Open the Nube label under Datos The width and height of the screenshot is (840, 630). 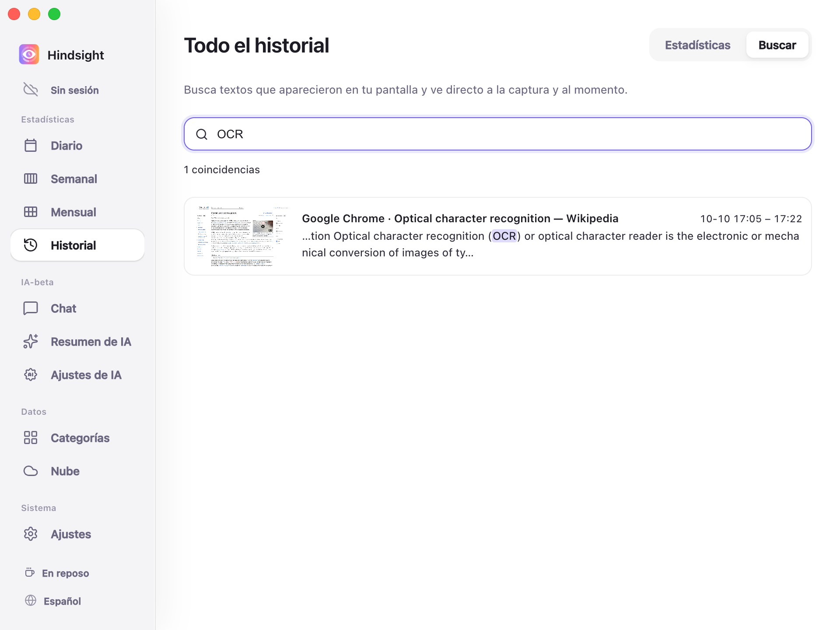(65, 471)
